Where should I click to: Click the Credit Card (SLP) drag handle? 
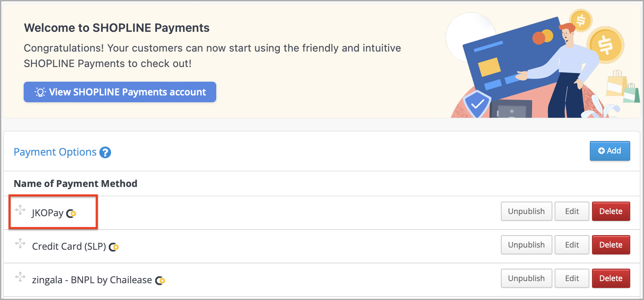coord(20,243)
